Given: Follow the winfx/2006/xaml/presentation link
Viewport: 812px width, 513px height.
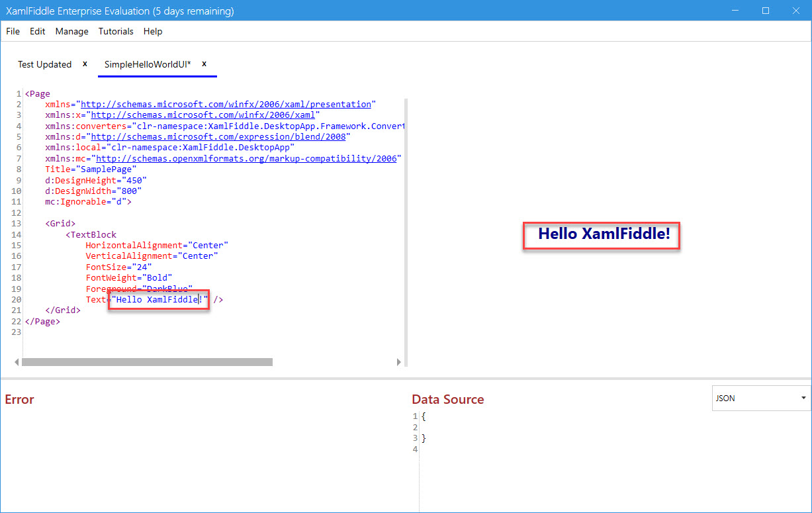Looking at the screenshot, I should (226, 105).
